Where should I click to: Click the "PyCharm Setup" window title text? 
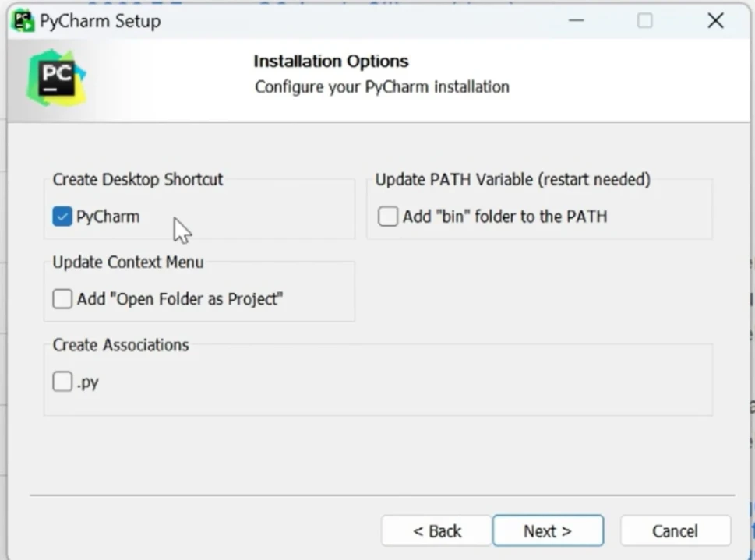coord(100,21)
